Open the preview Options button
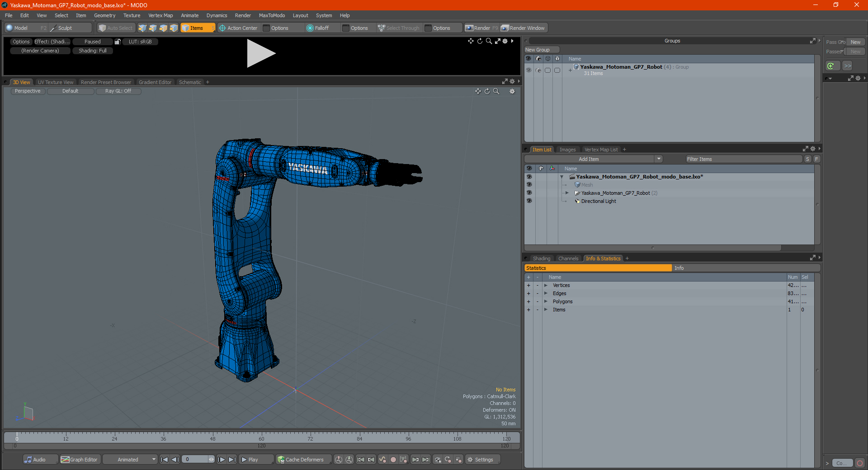 (x=21, y=42)
